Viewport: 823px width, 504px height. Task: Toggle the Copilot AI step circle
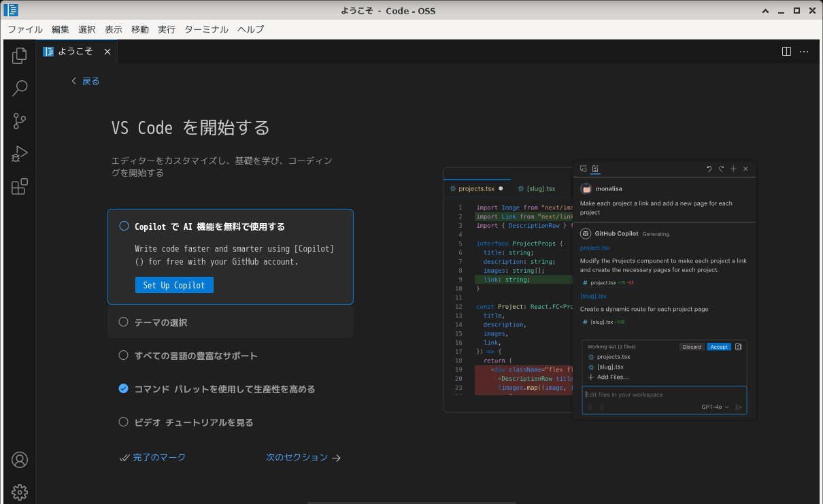point(124,226)
